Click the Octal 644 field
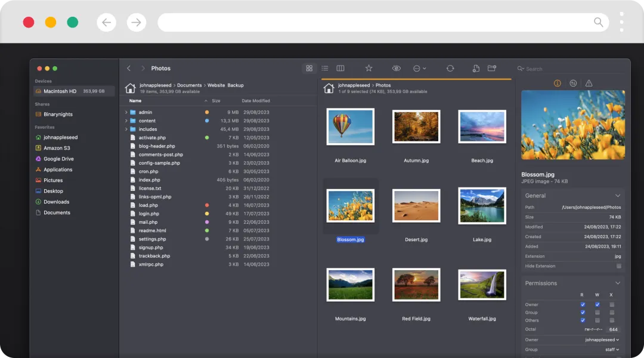The height and width of the screenshot is (358, 644). (x=613, y=329)
